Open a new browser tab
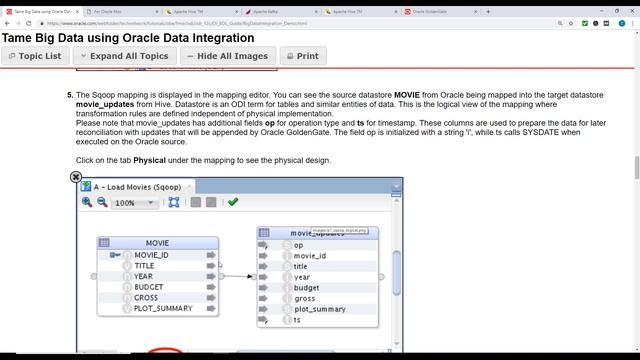The image size is (640, 360). tap(488, 12)
